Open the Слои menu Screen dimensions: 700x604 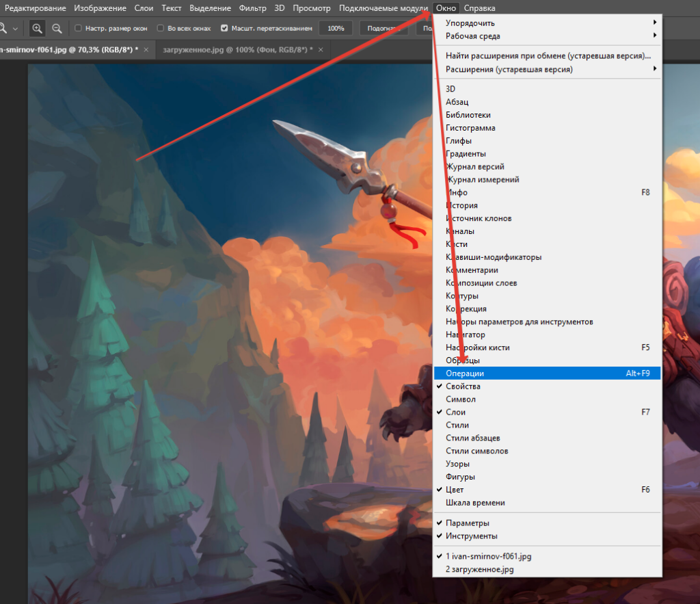coord(144,8)
